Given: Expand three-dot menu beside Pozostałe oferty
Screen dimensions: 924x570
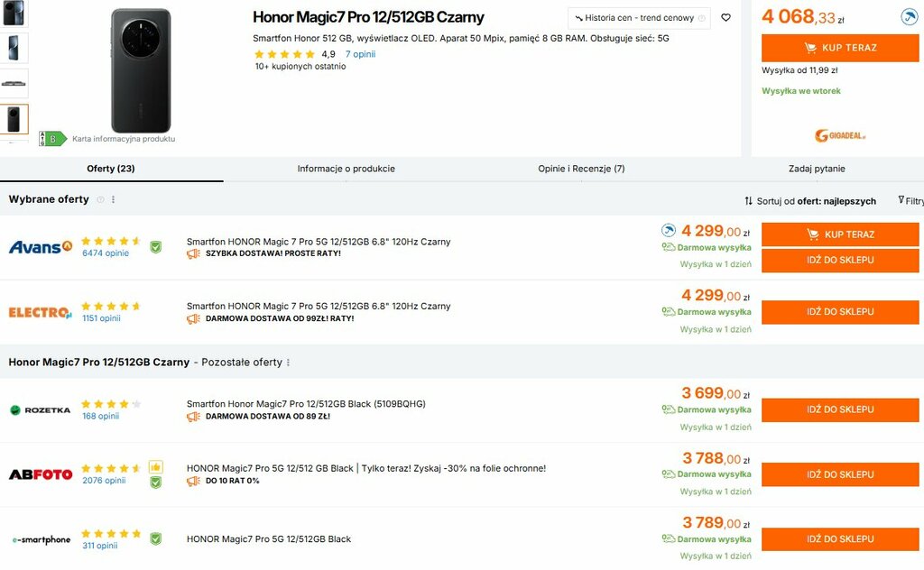Looking at the screenshot, I should point(288,363).
